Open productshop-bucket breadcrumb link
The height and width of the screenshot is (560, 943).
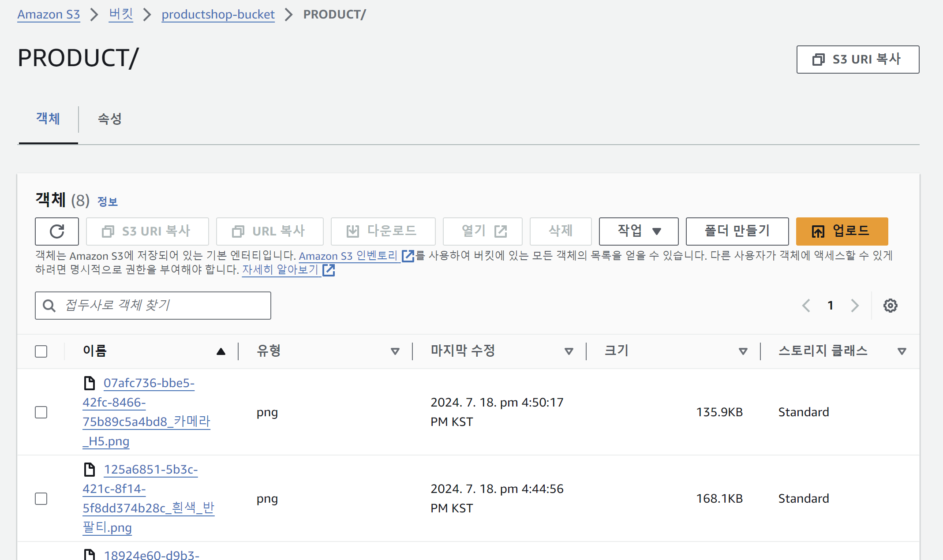[218, 15]
